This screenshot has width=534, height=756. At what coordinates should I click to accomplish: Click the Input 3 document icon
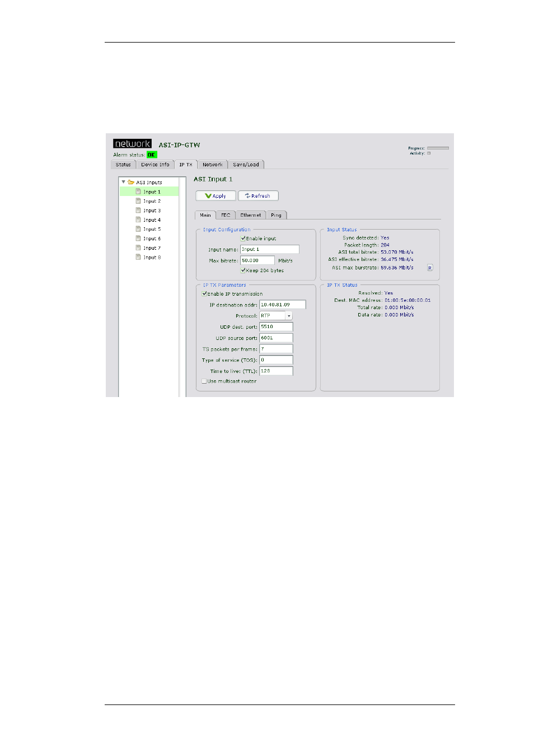tap(138, 211)
